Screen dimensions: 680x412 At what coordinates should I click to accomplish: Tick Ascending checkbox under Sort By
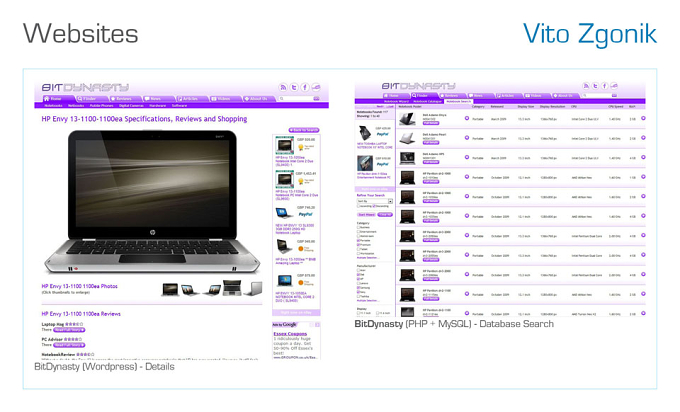358,206
